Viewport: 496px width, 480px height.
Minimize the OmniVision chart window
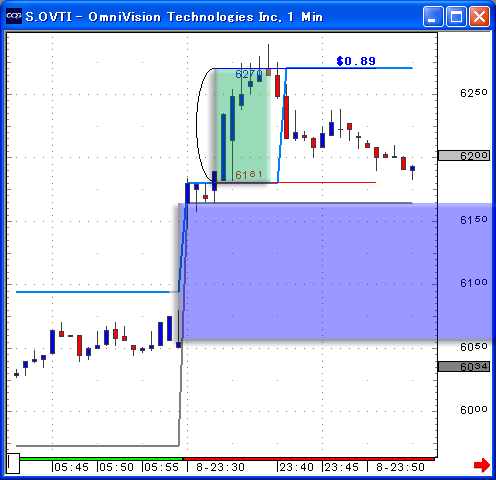tap(433, 16)
